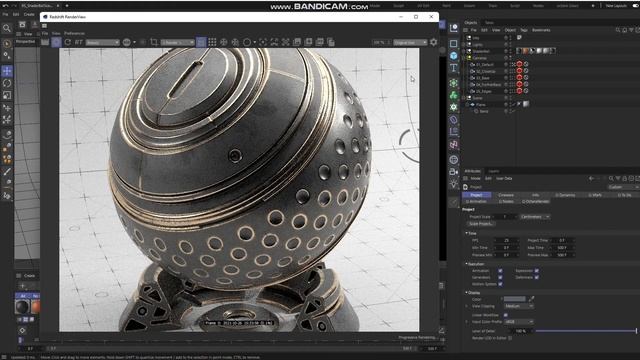Toggle the Motion System checkbox
Image resolution: width=640 pixels, height=360 pixels.
click(500, 284)
